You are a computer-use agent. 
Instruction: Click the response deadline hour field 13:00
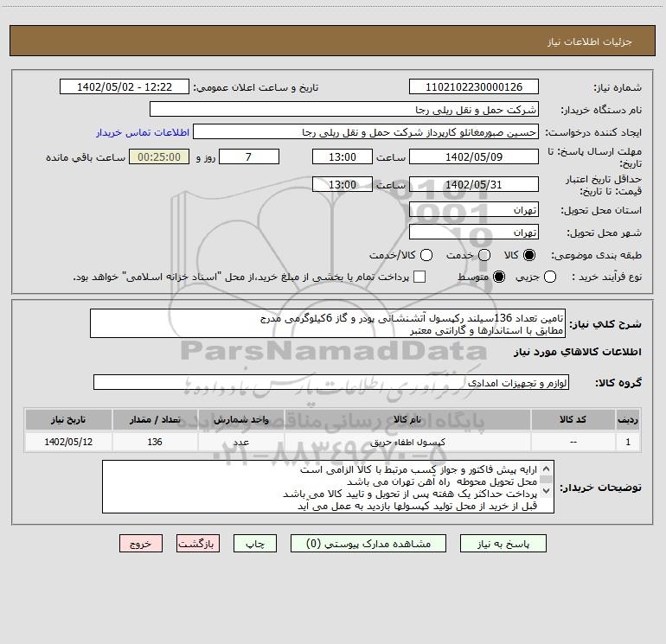click(343, 156)
